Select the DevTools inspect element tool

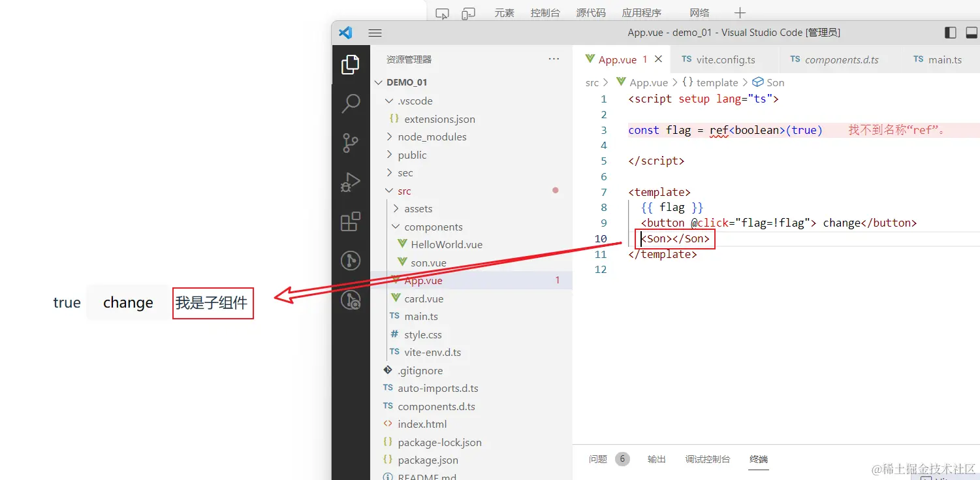click(443, 13)
